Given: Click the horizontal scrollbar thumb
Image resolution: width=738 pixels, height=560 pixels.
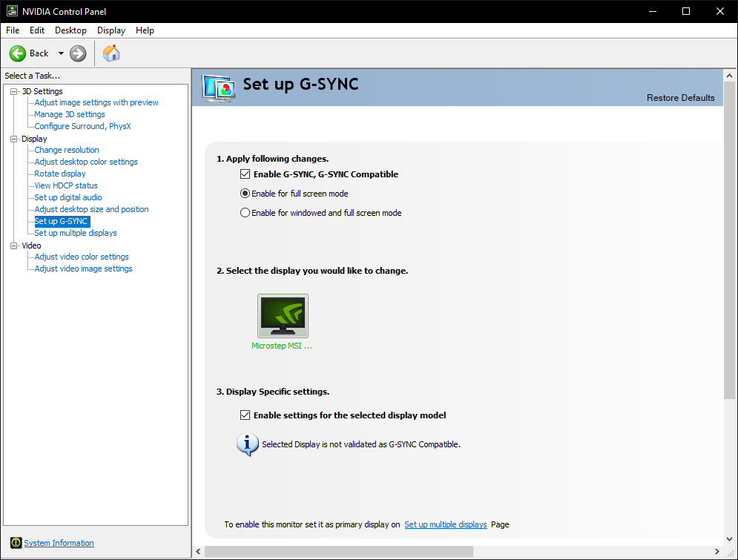Looking at the screenshot, I should (x=339, y=552).
